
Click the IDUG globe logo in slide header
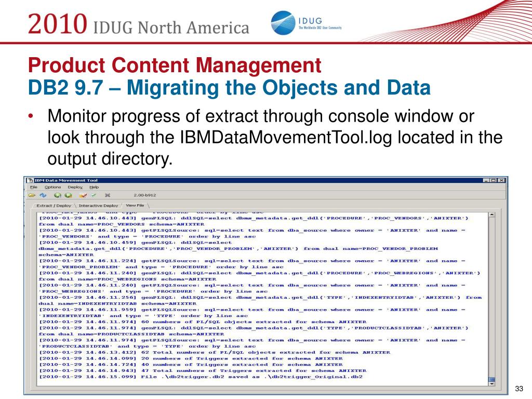pyautogui.click(x=283, y=23)
